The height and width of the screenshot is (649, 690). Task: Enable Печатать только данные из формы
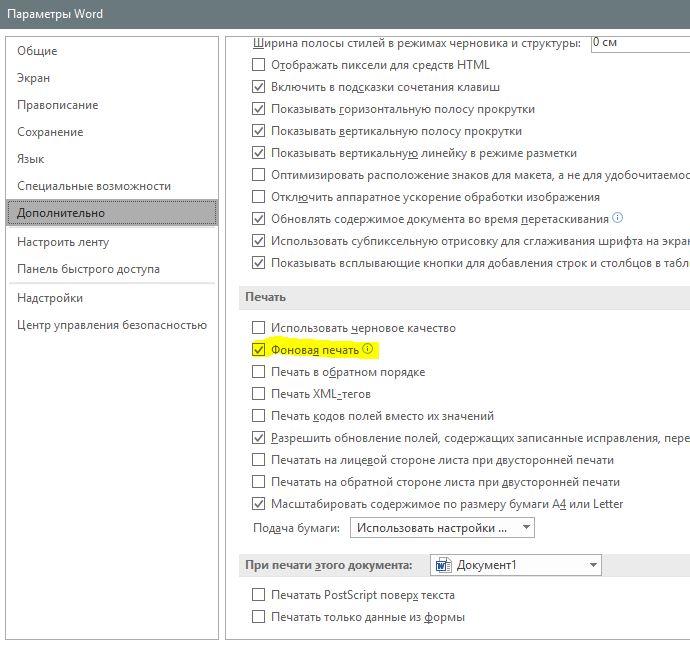[x=258, y=617]
